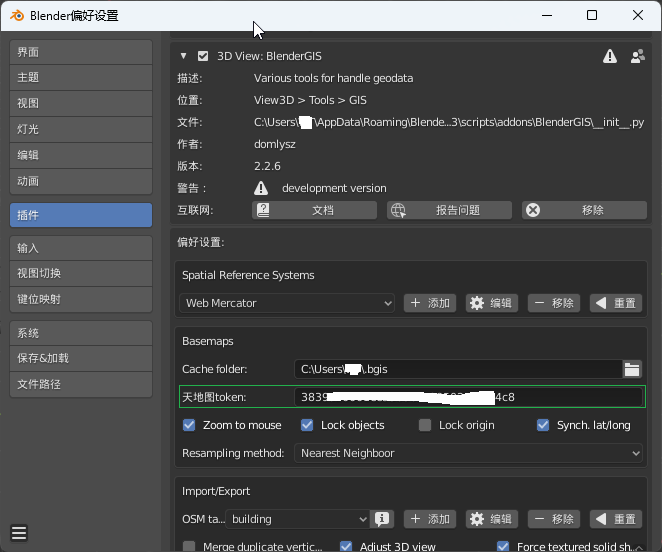Open the Web Mercator reference system dropdown

pos(287,303)
